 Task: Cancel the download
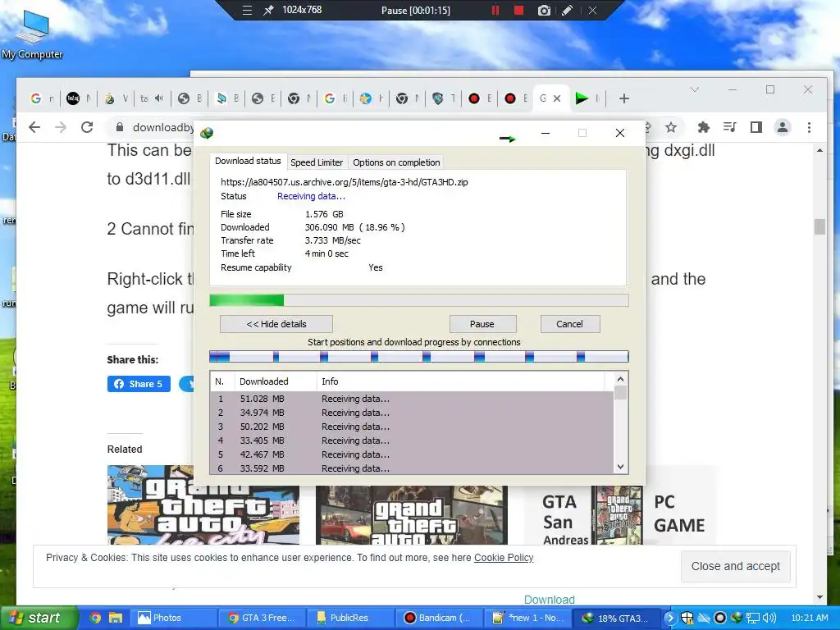[569, 324]
